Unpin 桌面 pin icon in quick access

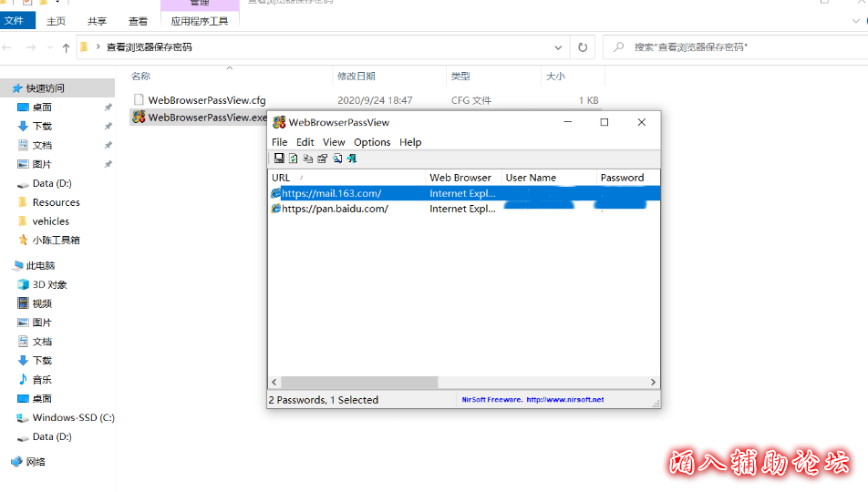[108, 107]
